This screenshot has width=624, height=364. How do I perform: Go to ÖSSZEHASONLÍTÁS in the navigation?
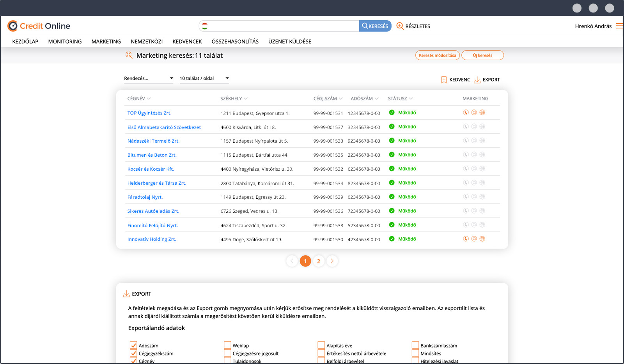pyautogui.click(x=235, y=41)
